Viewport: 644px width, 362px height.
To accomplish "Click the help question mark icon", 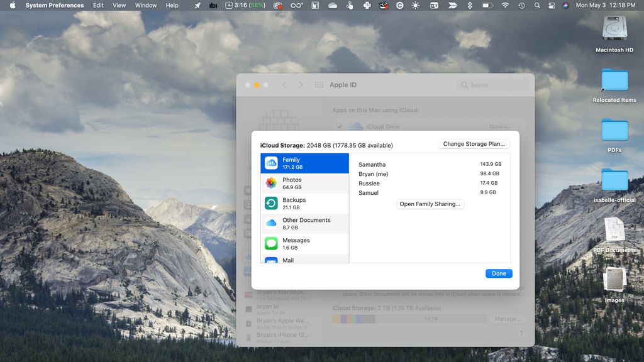I will point(521,334).
